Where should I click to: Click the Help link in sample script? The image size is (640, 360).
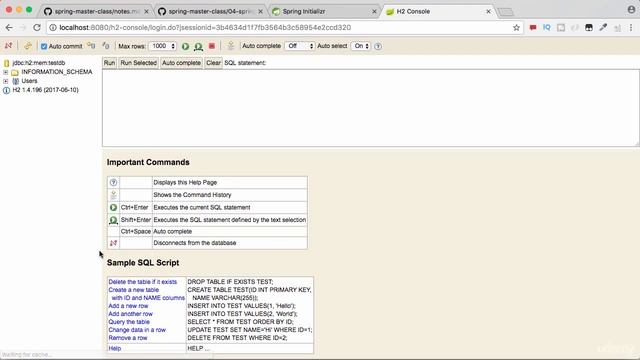point(115,349)
